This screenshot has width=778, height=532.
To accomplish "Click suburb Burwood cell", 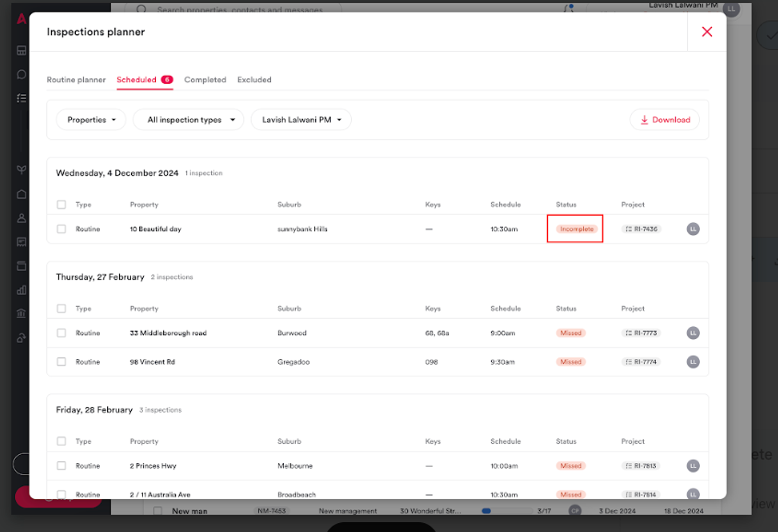I will tap(292, 333).
